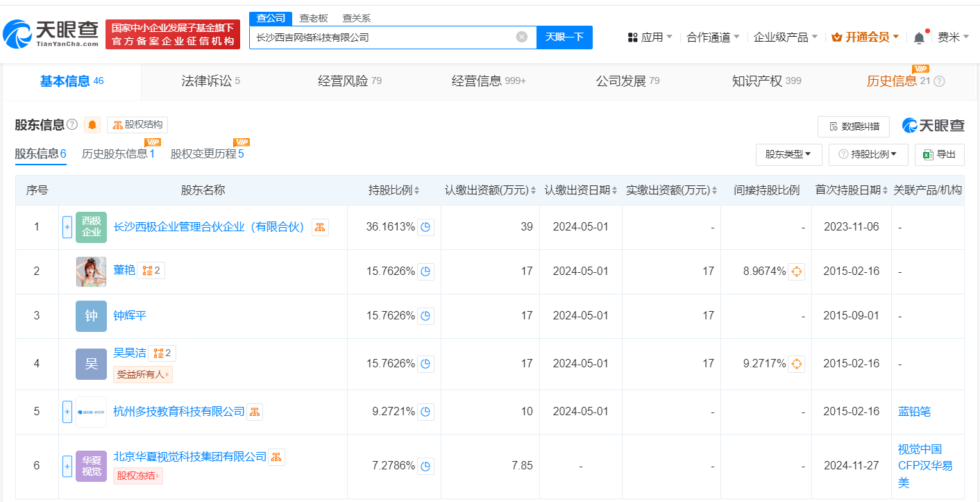Click the bell alert icon beside 股东信息
Screen dimensions: 980x502
92,125
